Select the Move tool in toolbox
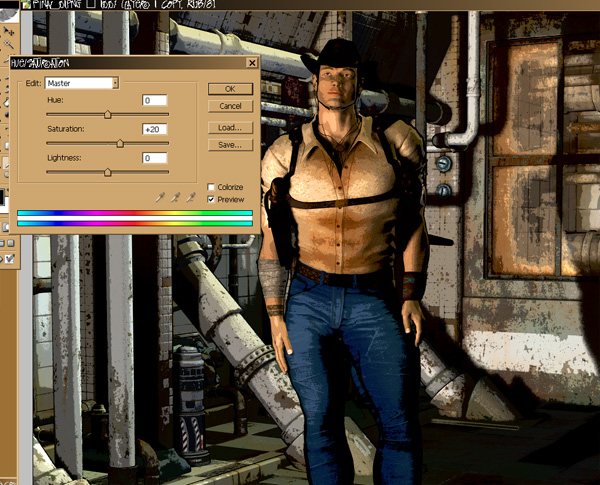 click(x=8, y=31)
